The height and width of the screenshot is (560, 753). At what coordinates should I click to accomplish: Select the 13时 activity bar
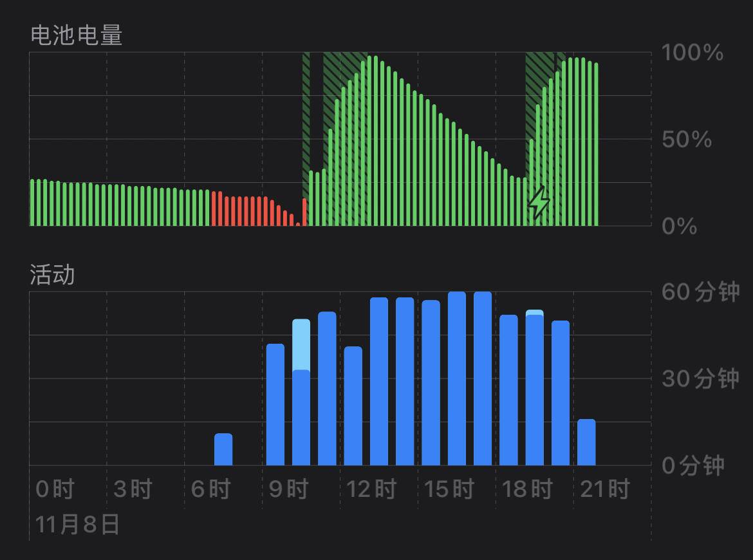tap(379, 381)
